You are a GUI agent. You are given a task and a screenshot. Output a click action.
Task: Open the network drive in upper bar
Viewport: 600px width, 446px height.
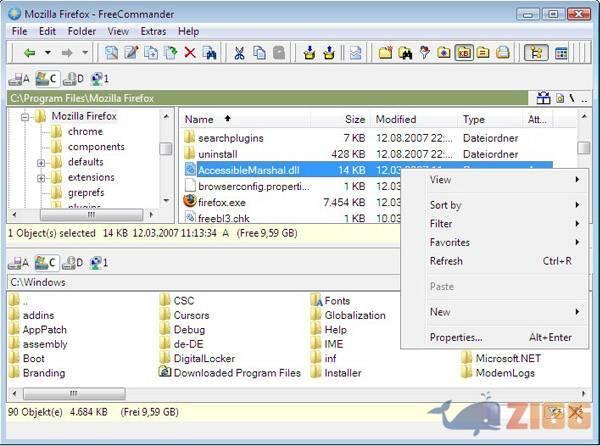99,78
